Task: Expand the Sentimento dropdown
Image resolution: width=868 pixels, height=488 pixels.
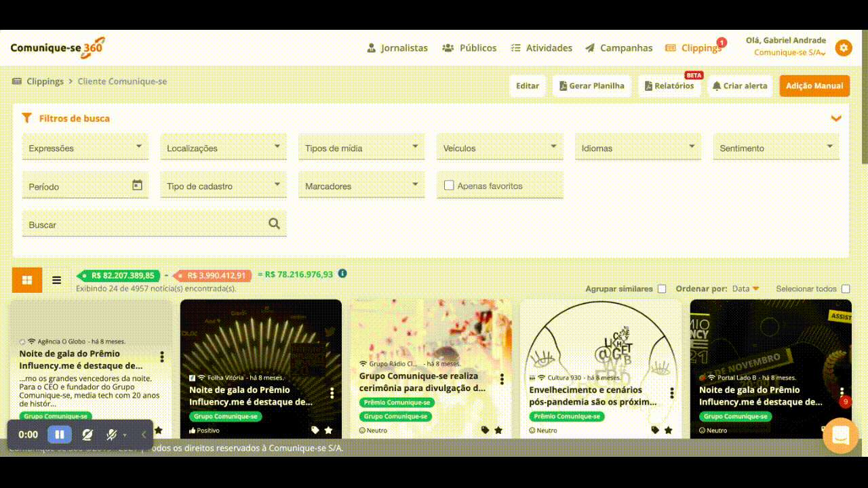Action: pyautogui.click(x=776, y=147)
